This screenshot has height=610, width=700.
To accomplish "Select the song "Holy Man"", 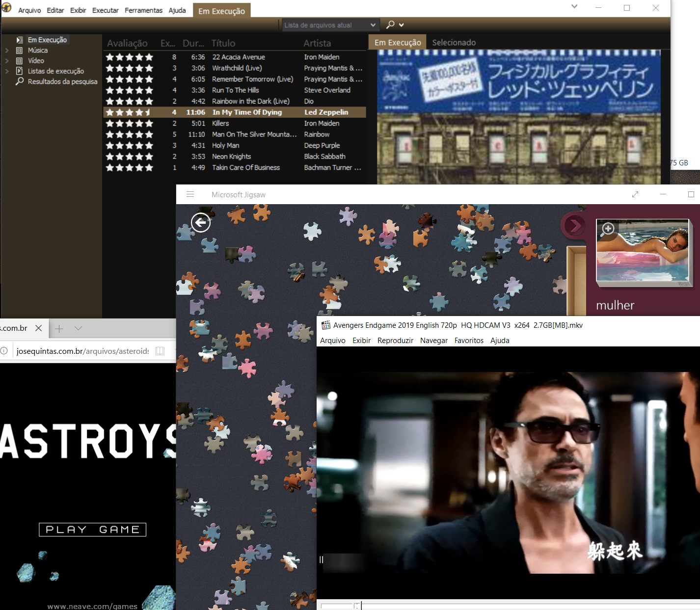I will click(x=226, y=145).
